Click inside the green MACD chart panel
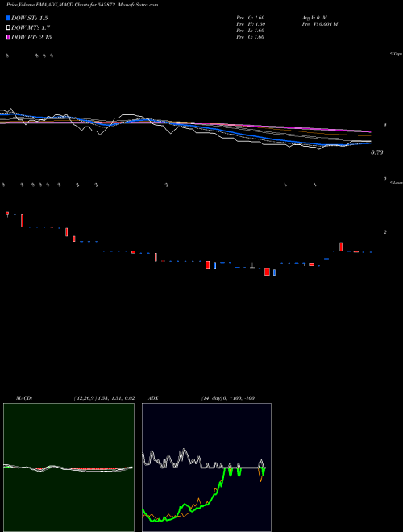This screenshot has height=532, width=403. (x=69, y=468)
